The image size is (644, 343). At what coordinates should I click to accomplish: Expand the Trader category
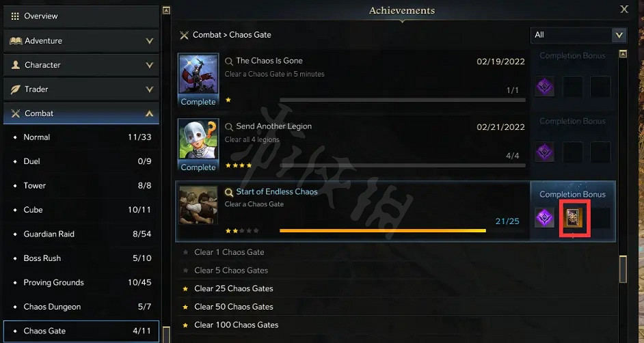tap(81, 89)
